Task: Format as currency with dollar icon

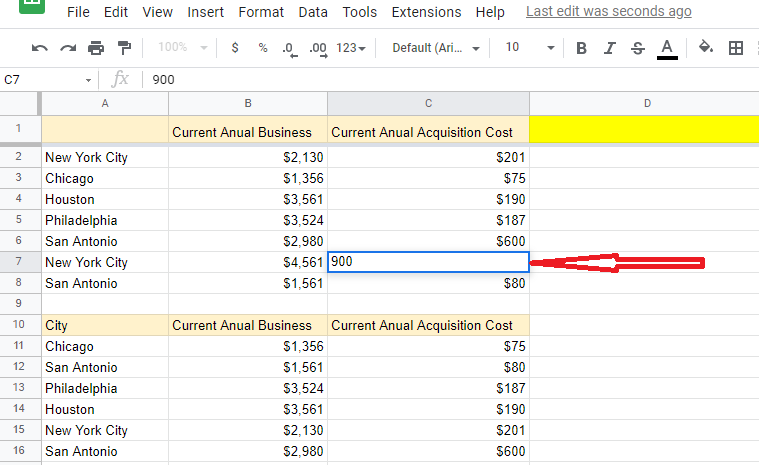Action: click(234, 48)
